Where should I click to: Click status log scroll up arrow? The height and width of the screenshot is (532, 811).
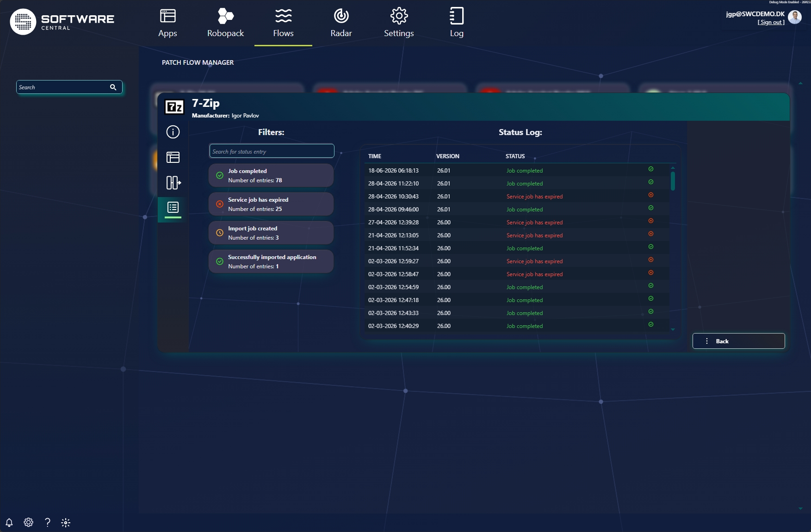(x=673, y=167)
